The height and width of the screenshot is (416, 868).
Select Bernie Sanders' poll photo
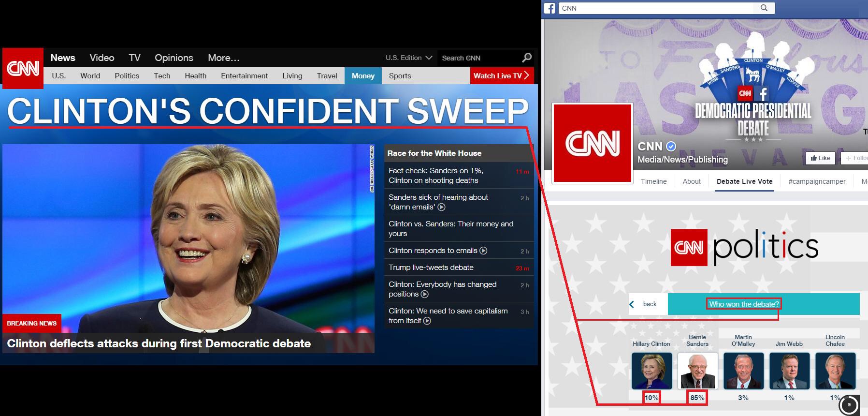tap(697, 371)
